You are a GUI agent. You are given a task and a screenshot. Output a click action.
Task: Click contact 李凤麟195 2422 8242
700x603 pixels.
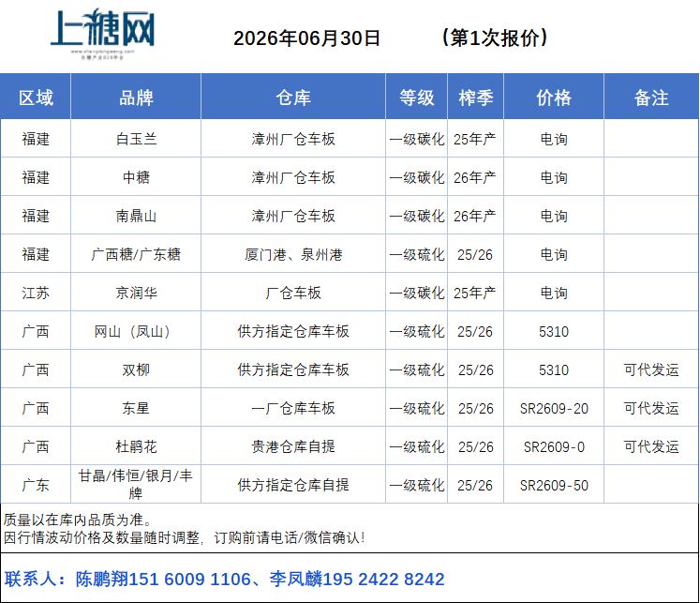[x=357, y=579]
